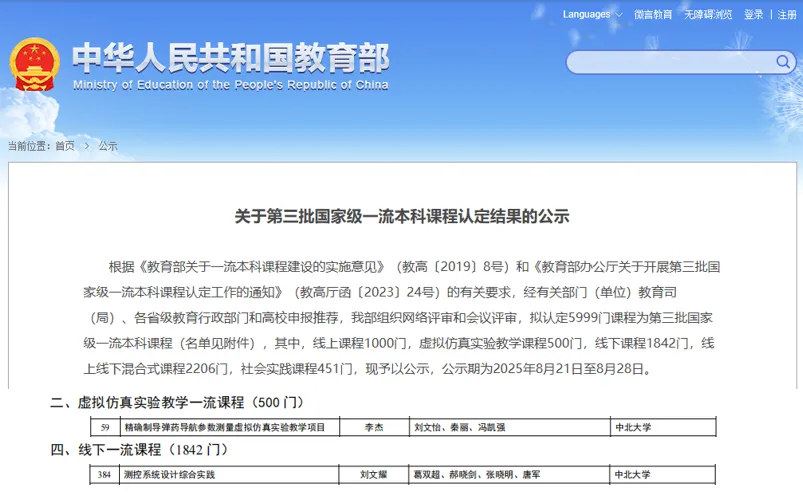
Task: Expand the Languages dropdown
Action: pos(590,14)
